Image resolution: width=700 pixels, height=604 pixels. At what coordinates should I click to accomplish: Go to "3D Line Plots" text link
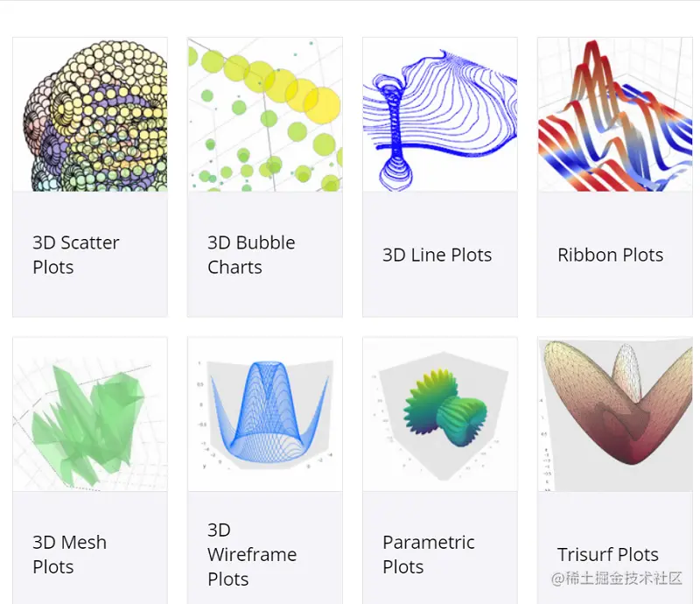tap(437, 255)
